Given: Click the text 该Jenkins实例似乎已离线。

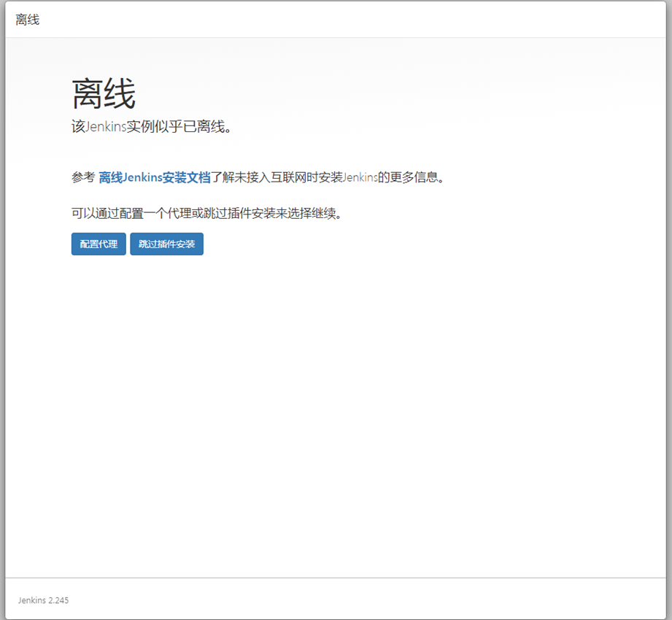Looking at the screenshot, I should (x=151, y=127).
